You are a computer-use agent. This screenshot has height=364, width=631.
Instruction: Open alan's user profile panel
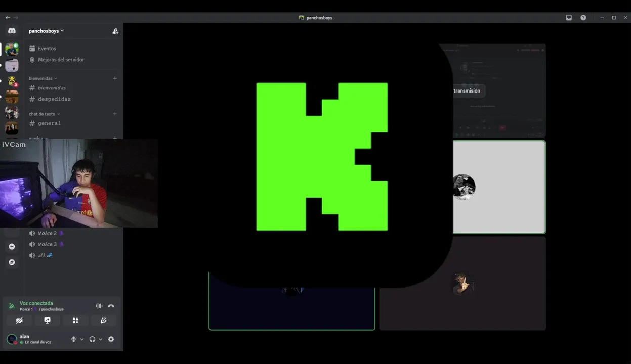[x=35, y=339]
